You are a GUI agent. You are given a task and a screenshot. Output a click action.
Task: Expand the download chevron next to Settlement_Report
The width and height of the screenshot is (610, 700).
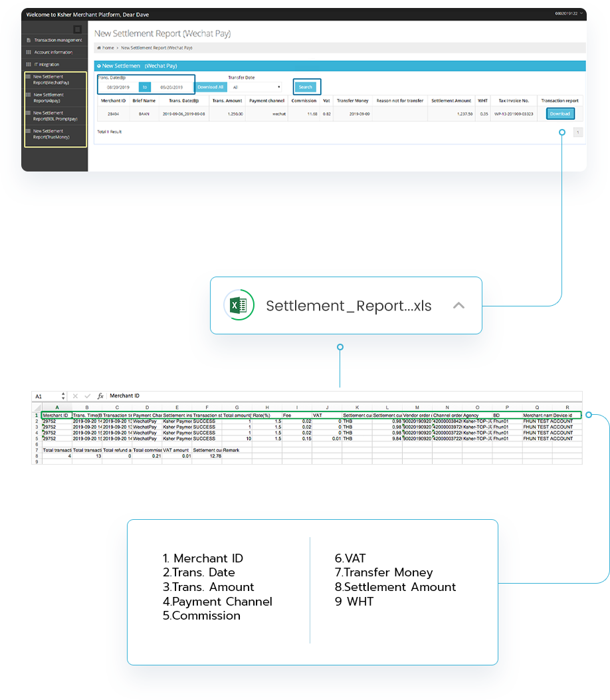tap(458, 306)
